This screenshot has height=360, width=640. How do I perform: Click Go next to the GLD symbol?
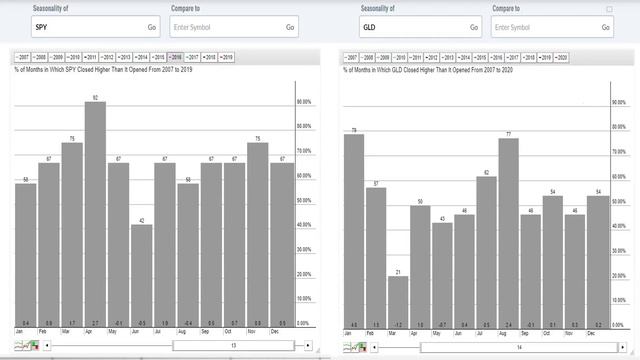473,27
